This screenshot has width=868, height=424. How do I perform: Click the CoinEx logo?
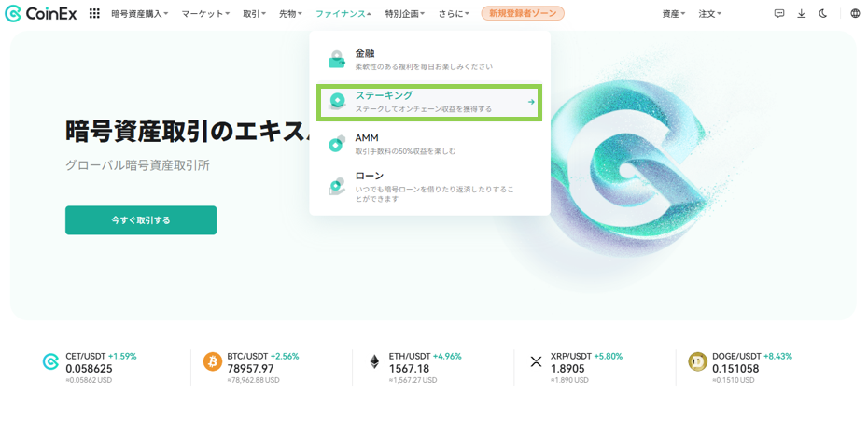point(40,14)
